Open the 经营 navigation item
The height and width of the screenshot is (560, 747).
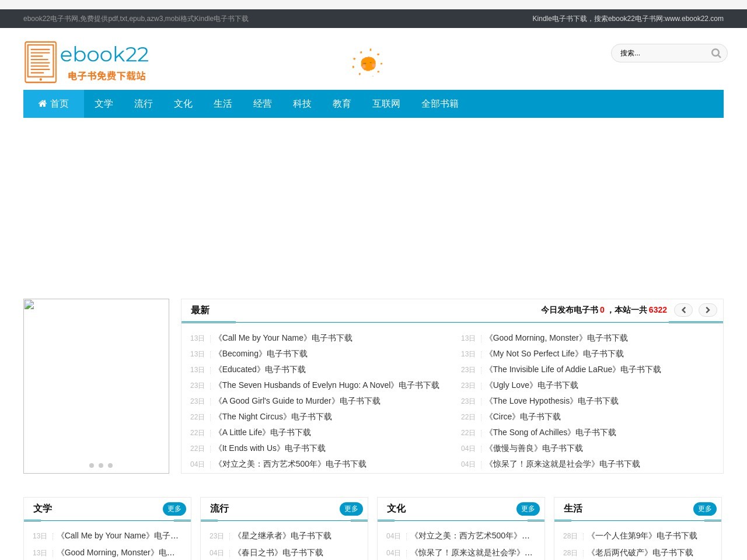click(x=263, y=104)
